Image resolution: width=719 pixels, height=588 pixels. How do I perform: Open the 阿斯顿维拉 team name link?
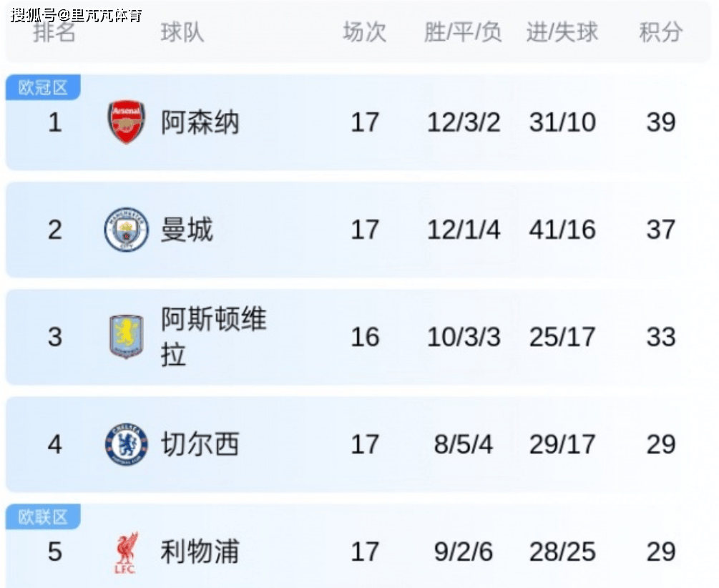point(213,336)
